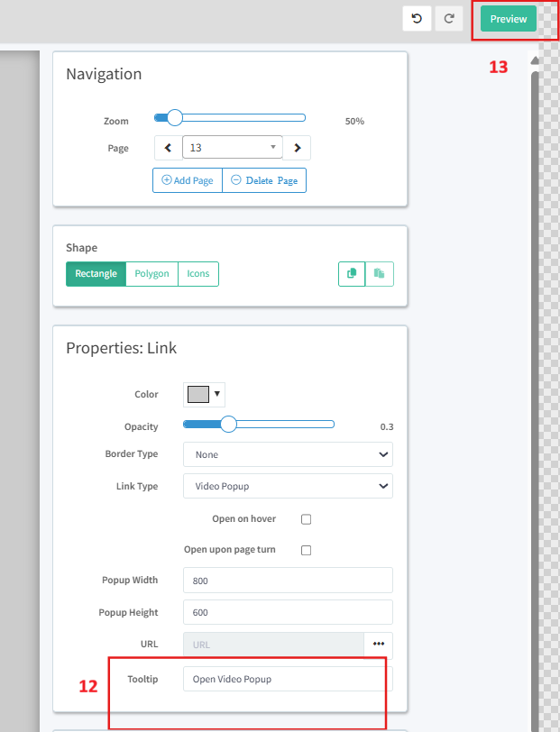Expand the Border Type dropdown

pyautogui.click(x=288, y=454)
